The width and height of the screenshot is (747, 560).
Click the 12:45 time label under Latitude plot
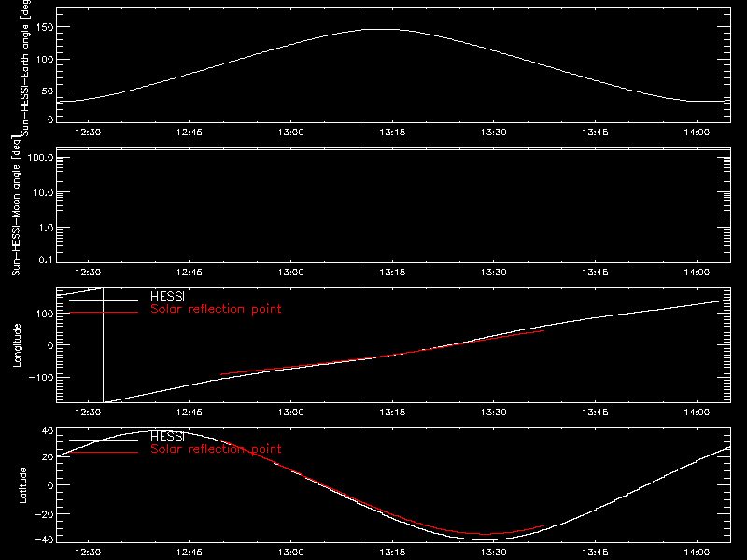pos(190,553)
